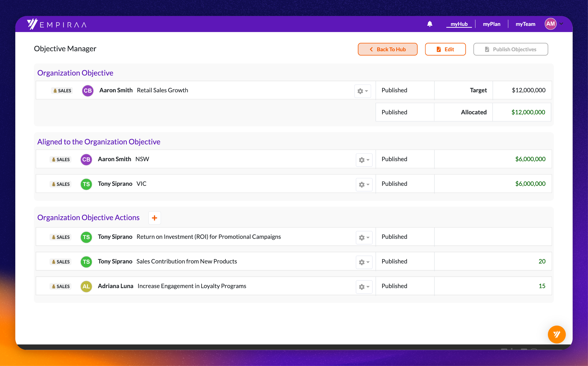Screen dimensions: 588x366
Task: Open Return on Investment (ROI) for Promotional Campaigns
Action: [x=209, y=237]
